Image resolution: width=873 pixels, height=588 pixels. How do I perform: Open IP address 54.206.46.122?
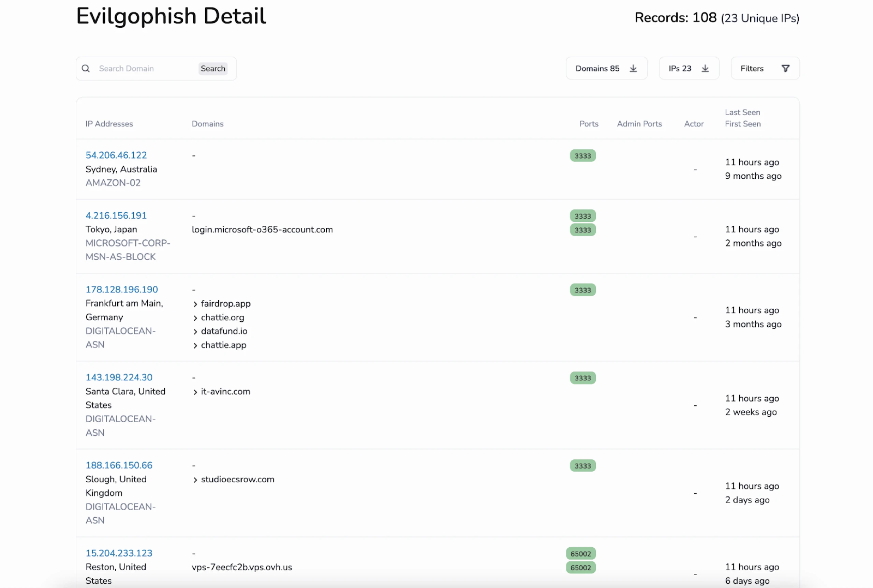[116, 155]
